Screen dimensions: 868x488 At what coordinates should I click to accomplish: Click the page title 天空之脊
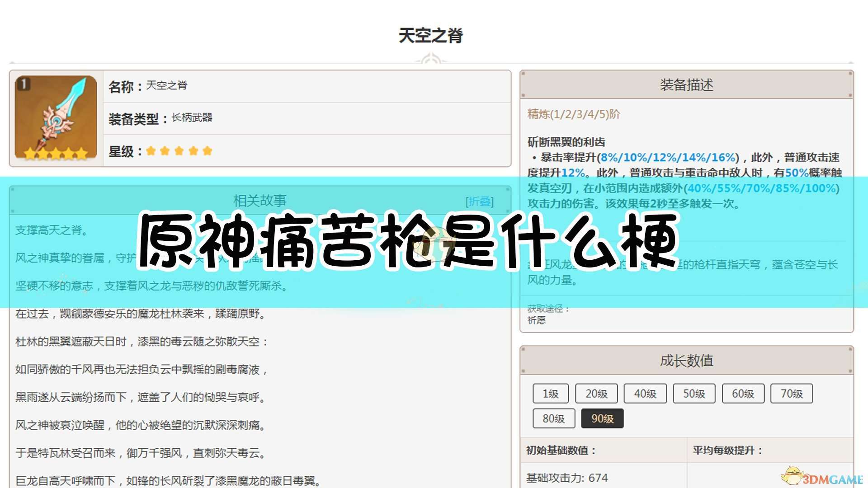pyautogui.click(x=430, y=35)
